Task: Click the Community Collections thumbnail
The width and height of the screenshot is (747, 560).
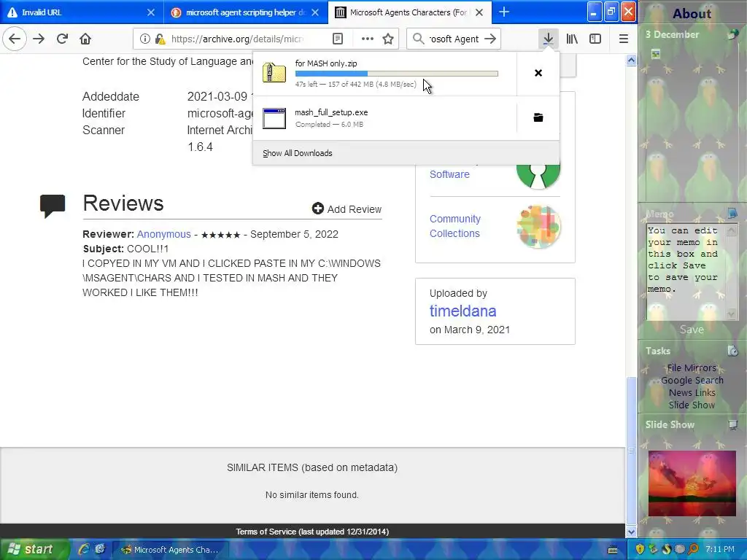Action: 538,227
